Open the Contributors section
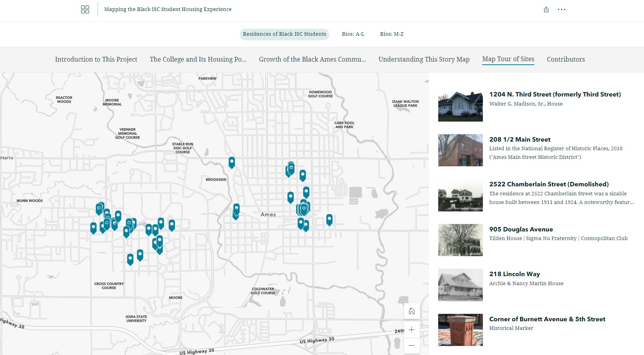The image size is (644, 355). [x=566, y=59]
